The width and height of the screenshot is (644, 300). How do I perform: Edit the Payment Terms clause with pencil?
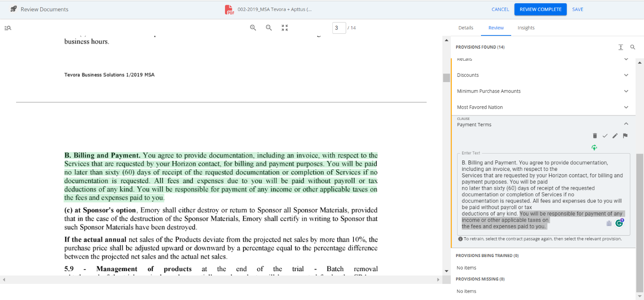(615, 136)
